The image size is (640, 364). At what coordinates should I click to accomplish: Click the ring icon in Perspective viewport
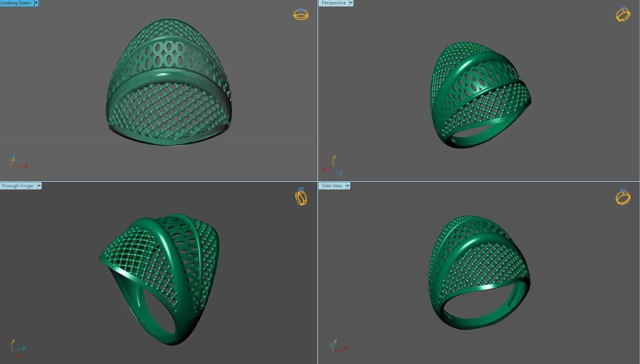click(623, 14)
